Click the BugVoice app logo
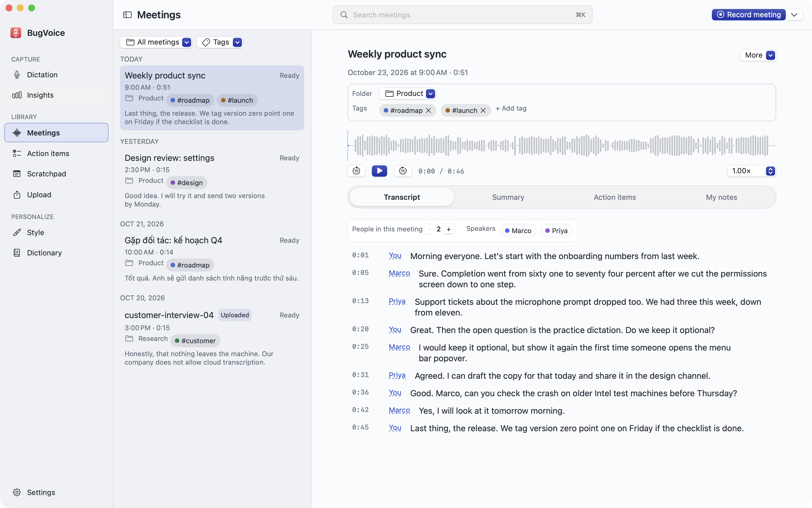Screen dimensions: 812x508 (16, 32)
